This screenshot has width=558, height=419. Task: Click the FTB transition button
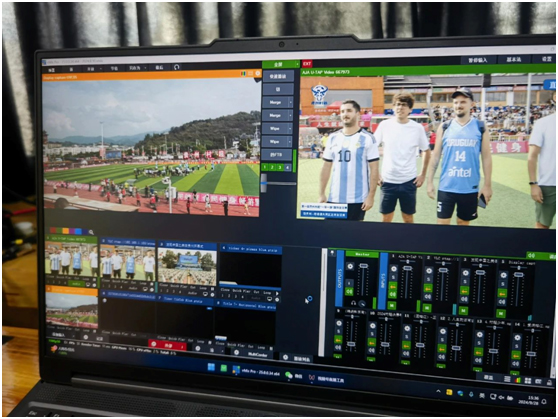click(276, 155)
